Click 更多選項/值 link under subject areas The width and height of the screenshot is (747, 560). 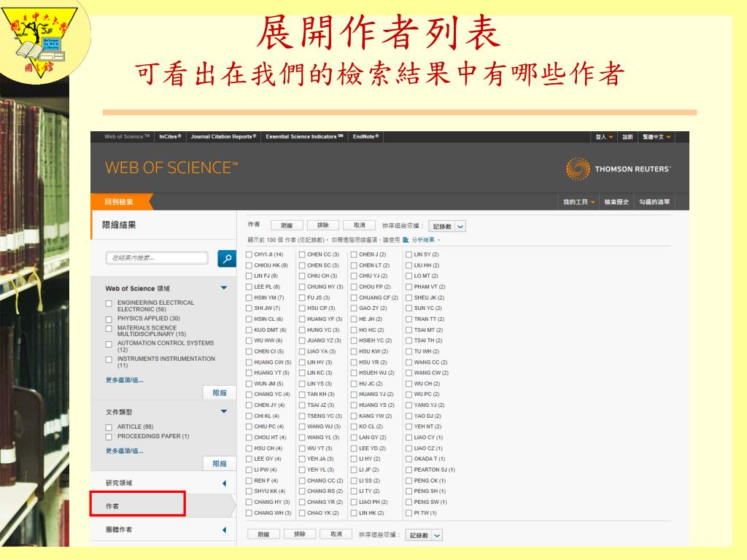tap(124, 380)
